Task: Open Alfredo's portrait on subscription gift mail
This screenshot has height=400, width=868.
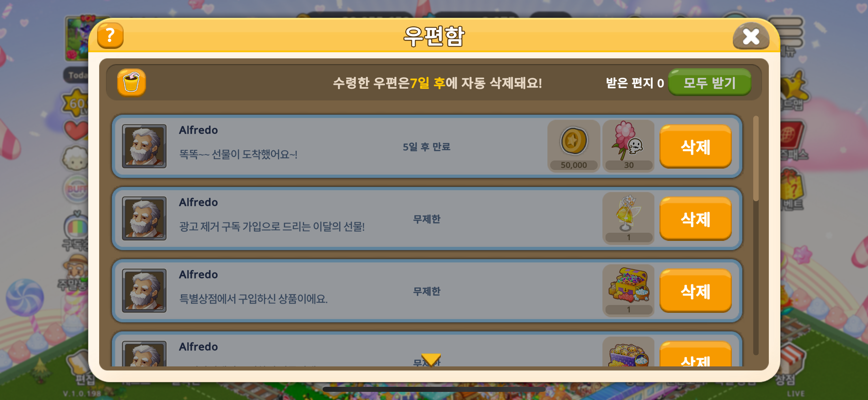Action: pos(144,218)
